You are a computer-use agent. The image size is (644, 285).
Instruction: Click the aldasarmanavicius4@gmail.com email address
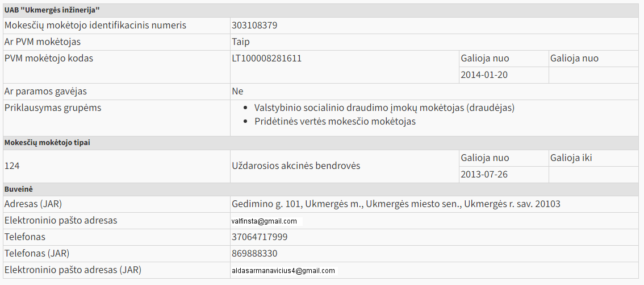(x=283, y=271)
